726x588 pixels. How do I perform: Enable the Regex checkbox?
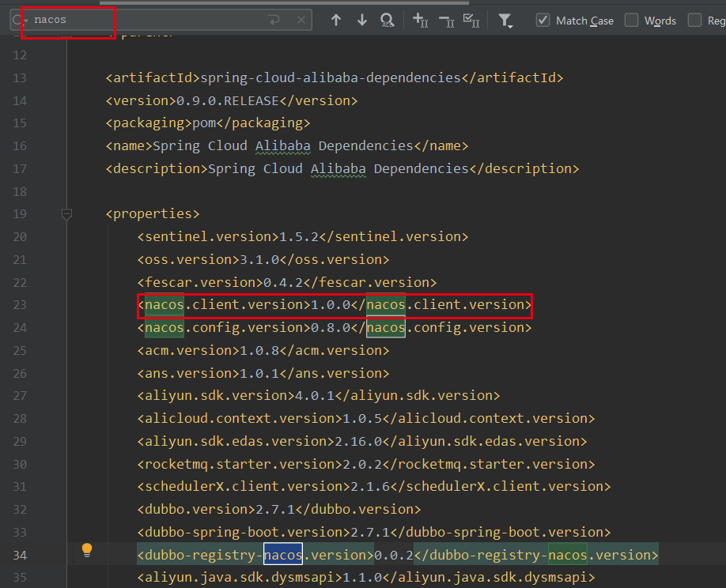click(694, 21)
